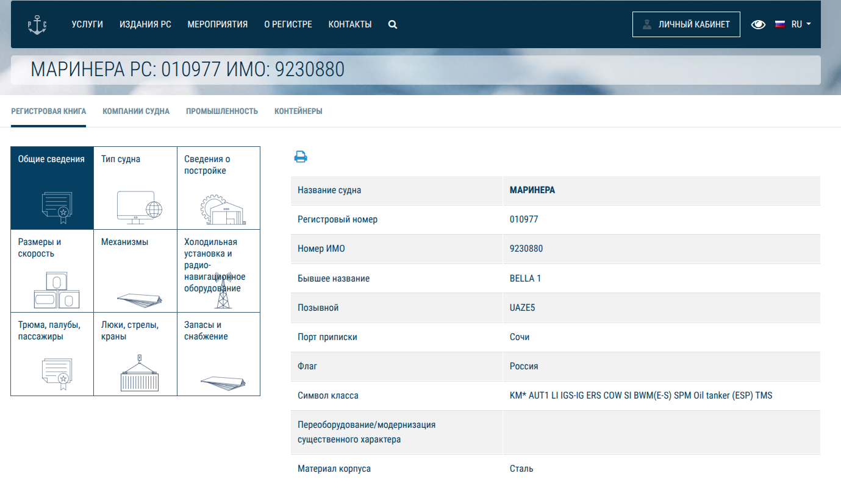Image resolution: width=841 pixels, height=504 pixels.
Task: Open the Издания РС menu
Action: coord(145,25)
